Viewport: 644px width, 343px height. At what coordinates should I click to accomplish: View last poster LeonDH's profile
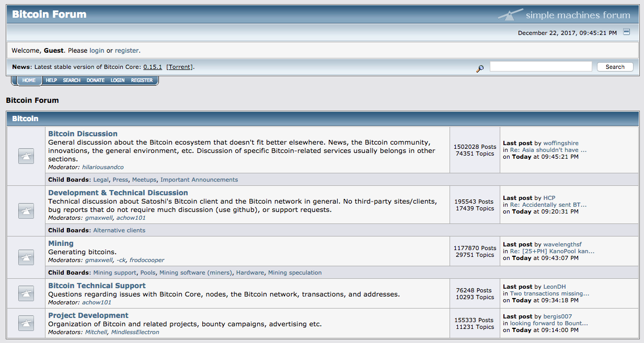pyautogui.click(x=554, y=287)
